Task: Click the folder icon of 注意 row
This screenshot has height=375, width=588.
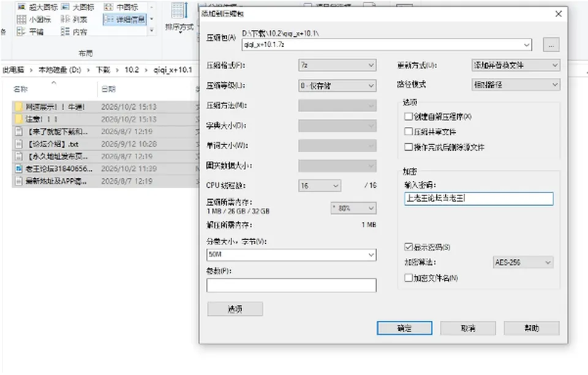Action: (18, 119)
